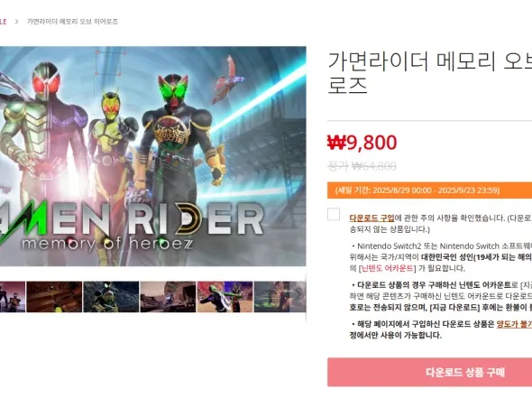Select the first partially visible screenshot thumbnail
Screen dimensions: 532x399
tap(13, 296)
